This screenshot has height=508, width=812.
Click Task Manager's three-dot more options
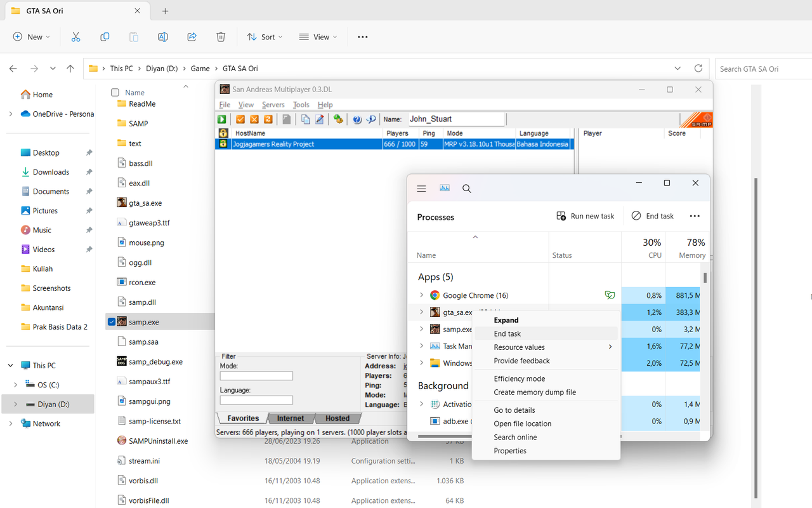click(695, 216)
